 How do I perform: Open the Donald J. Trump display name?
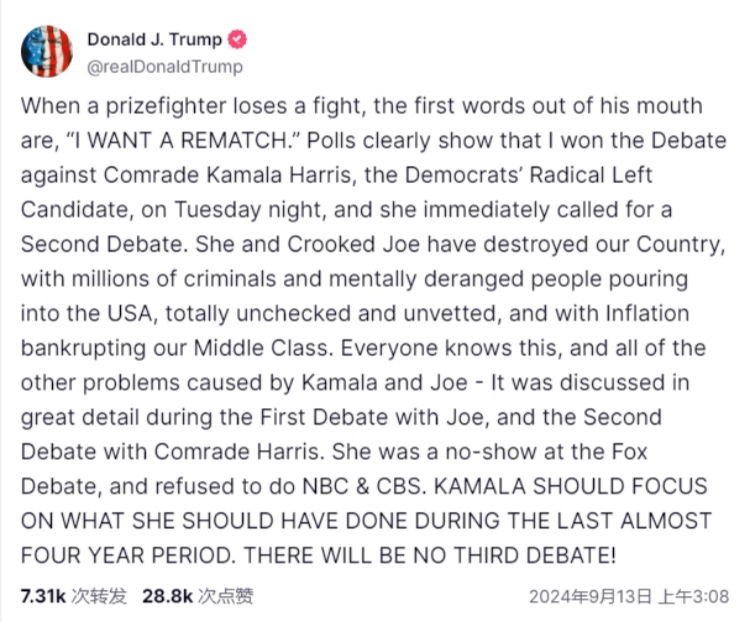click(156, 40)
